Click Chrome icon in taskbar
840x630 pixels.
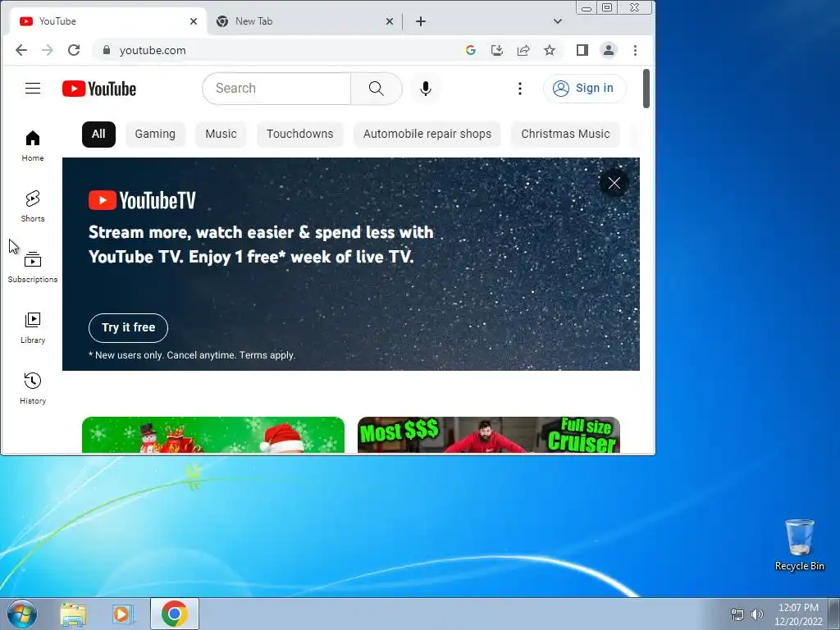175,614
